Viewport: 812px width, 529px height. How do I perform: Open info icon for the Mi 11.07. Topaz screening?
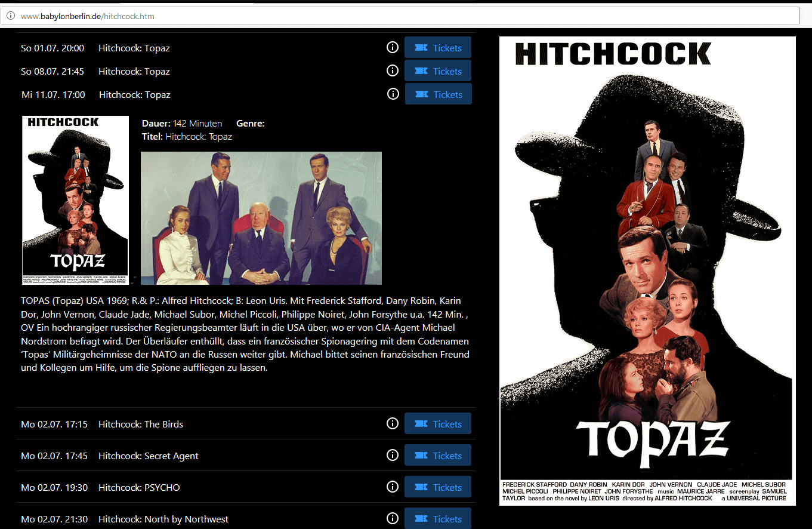392,94
